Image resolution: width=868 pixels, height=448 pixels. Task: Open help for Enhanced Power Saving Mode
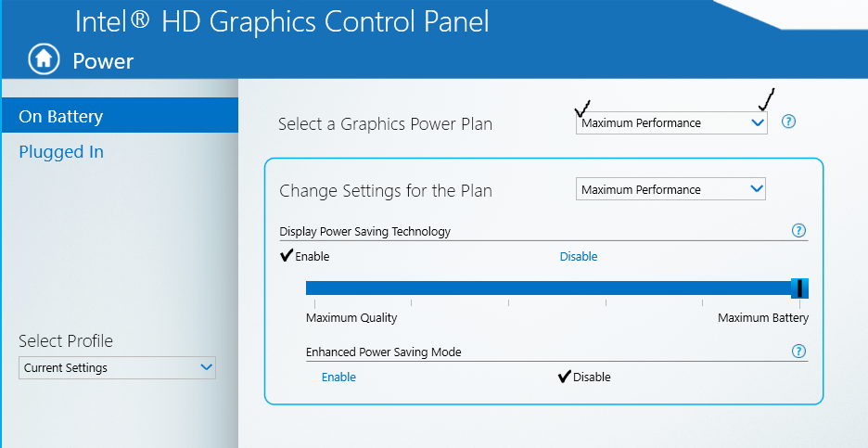point(798,352)
